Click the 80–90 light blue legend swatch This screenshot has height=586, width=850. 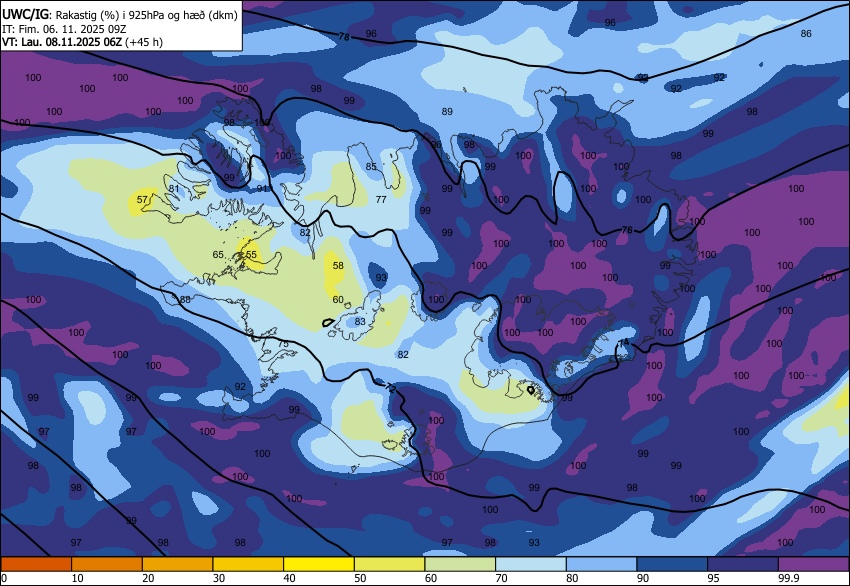[x=602, y=564]
